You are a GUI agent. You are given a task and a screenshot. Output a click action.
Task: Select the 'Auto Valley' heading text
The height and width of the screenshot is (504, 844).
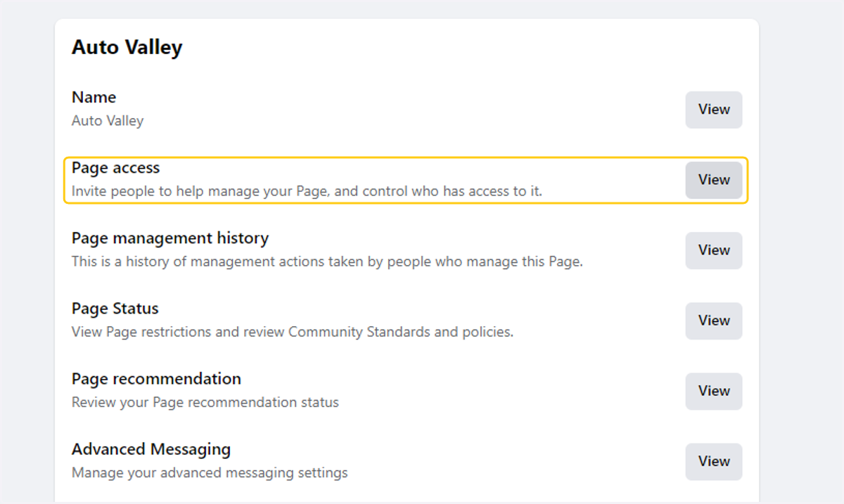point(127,48)
